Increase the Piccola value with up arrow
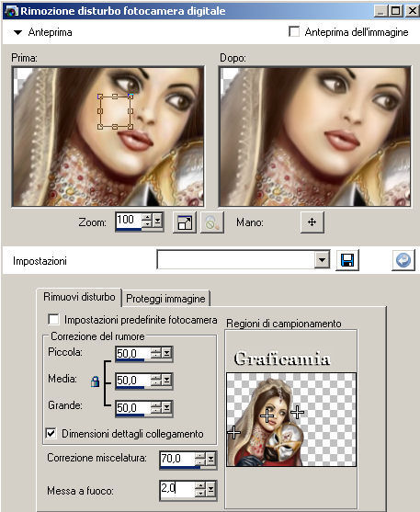The height and width of the screenshot is (512, 420). pos(156,349)
